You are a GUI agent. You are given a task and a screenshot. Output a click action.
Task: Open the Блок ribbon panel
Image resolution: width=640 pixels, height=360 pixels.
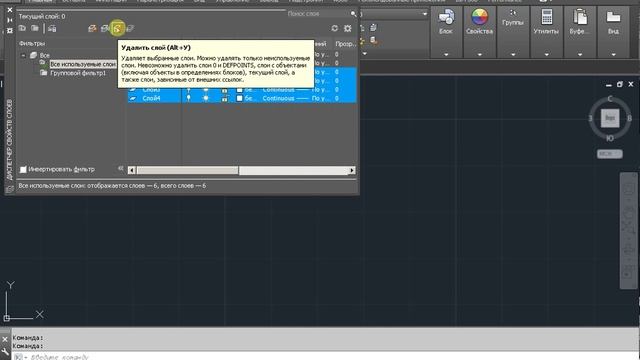tap(446, 22)
